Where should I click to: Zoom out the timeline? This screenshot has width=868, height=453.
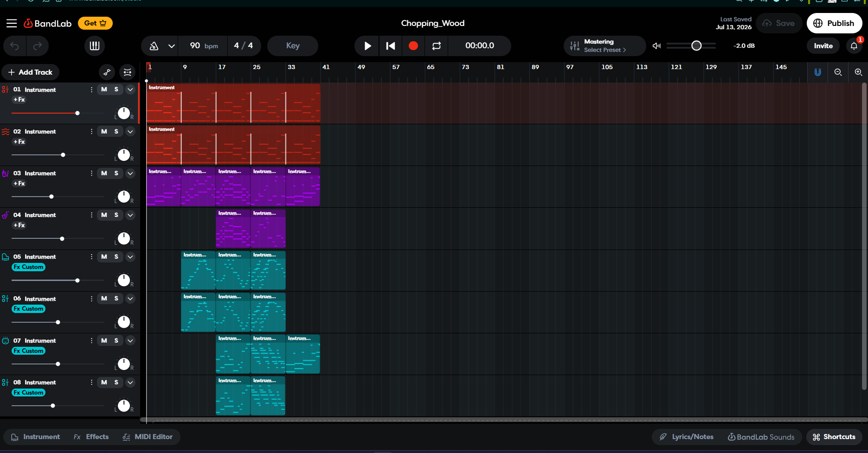coord(838,72)
